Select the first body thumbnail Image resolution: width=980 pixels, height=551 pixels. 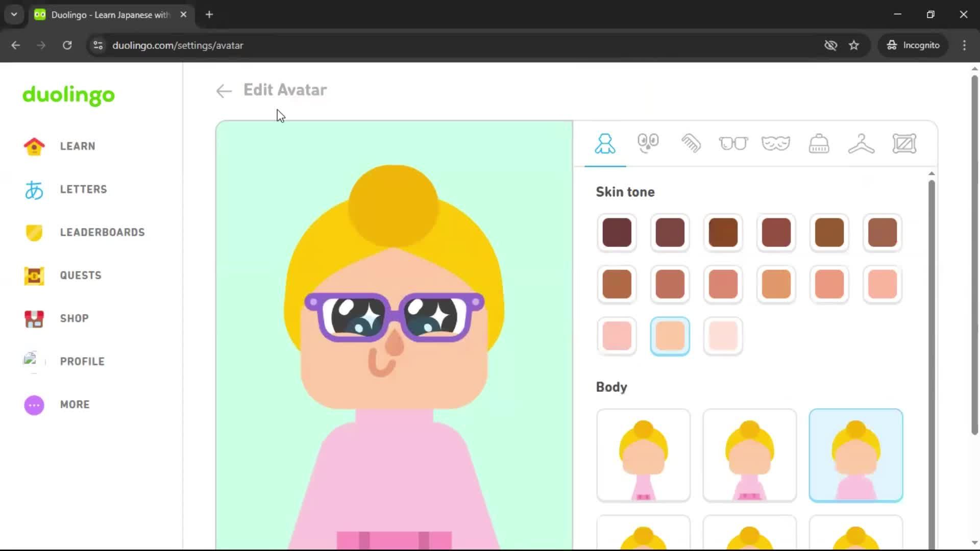click(643, 455)
